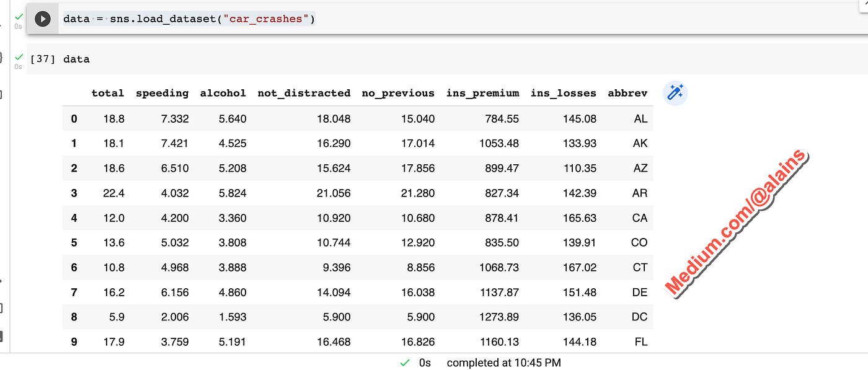
Task: Click ins_premium value 784.55
Action: point(502,118)
